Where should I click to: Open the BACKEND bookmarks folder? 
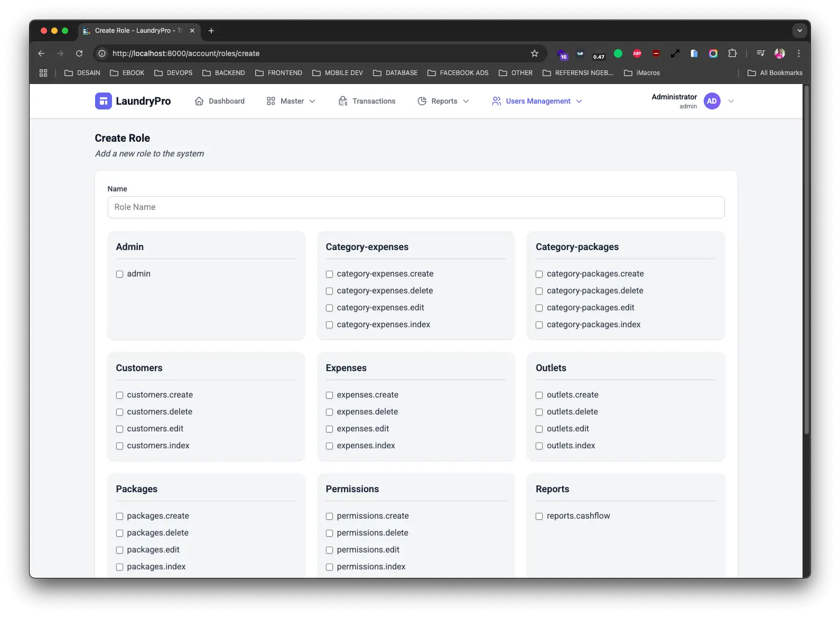(223, 73)
